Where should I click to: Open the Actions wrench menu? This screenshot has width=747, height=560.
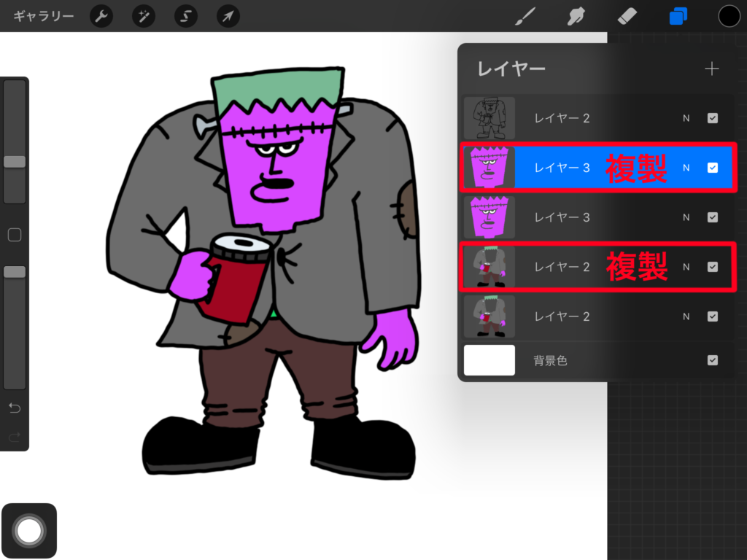click(x=101, y=16)
